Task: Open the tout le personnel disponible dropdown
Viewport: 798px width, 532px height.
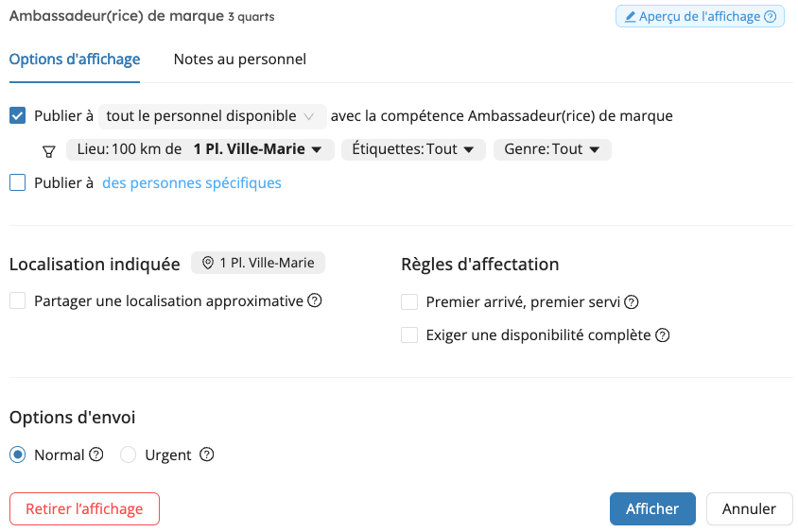Action: tap(212, 116)
